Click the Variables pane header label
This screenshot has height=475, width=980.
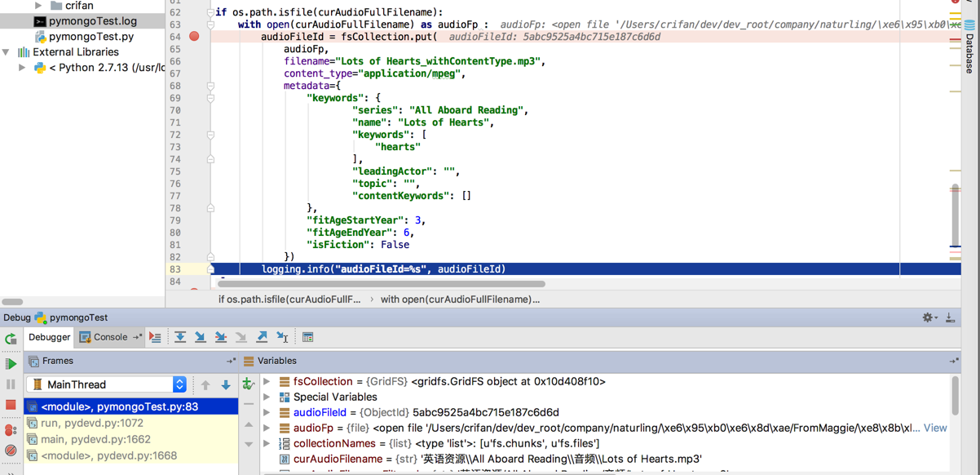(x=276, y=361)
